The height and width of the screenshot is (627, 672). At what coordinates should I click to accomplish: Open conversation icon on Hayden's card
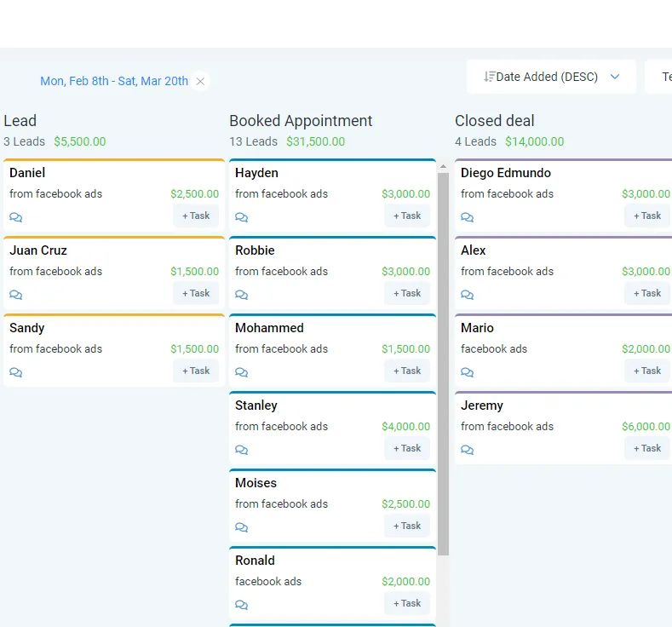242,217
